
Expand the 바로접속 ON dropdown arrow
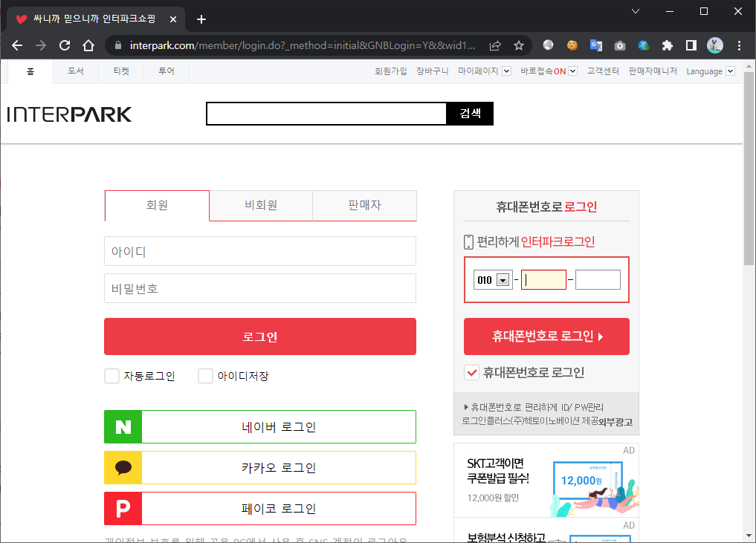pyautogui.click(x=573, y=71)
